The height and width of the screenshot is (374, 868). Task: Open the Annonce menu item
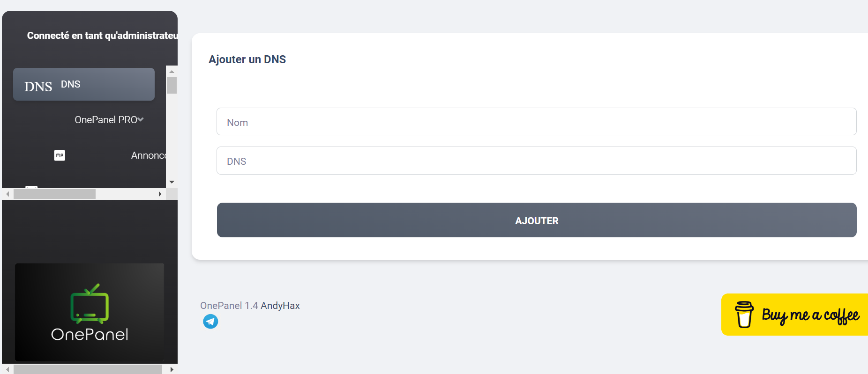[148, 155]
